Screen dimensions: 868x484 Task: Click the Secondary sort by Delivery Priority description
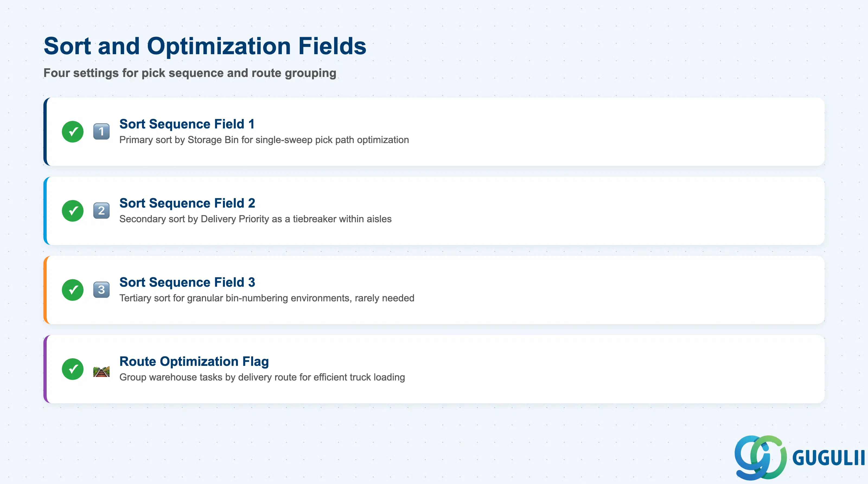(x=256, y=219)
